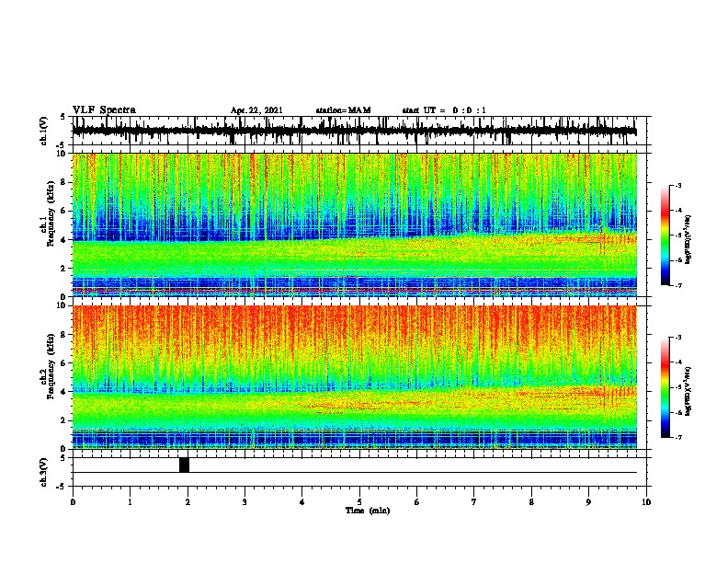Click the ch.2 spectrogram image
The width and height of the screenshot is (728, 563).
355,377
